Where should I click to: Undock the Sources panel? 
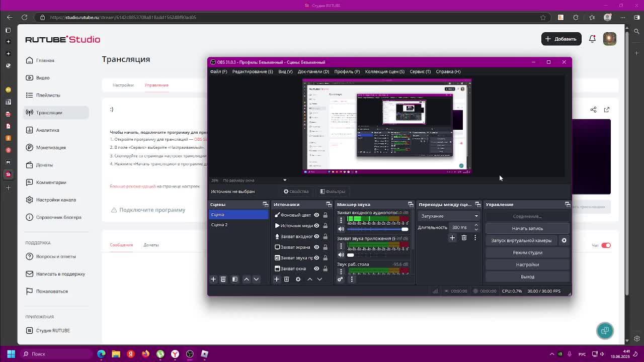pyautogui.click(x=329, y=205)
